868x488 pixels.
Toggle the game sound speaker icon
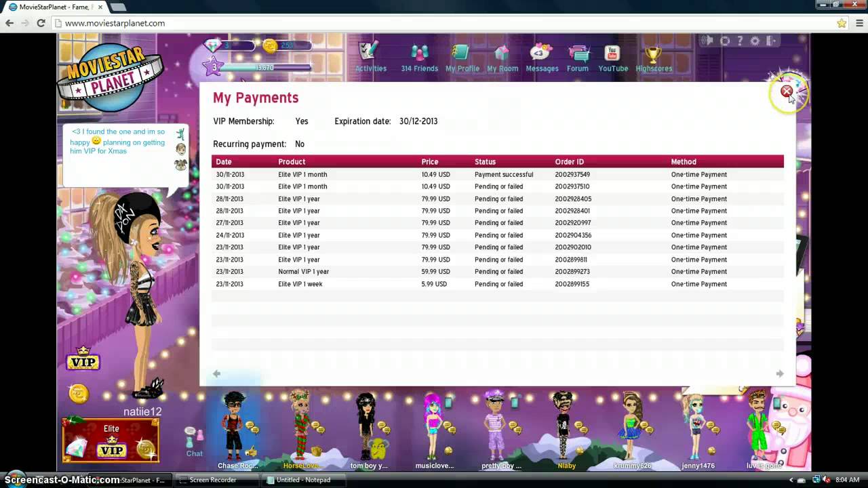709,41
